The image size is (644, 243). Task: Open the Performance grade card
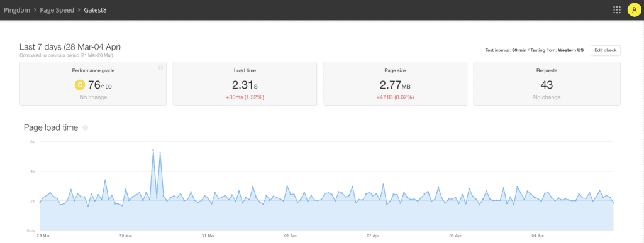click(x=93, y=84)
